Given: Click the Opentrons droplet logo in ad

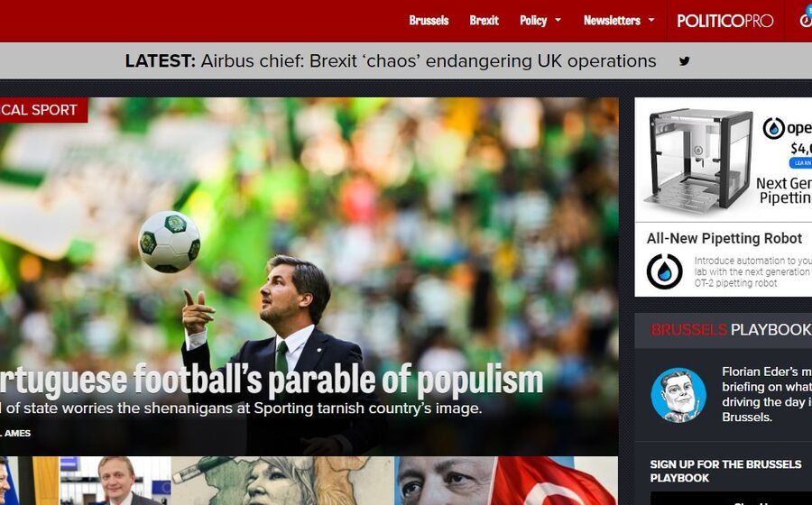Looking at the screenshot, I should tap(774, 128).
